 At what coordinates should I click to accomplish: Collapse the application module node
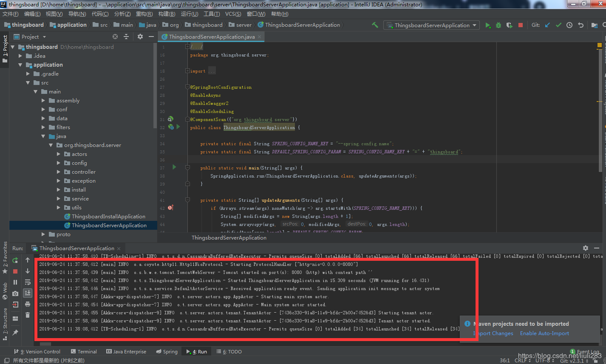tap(20, 65)
